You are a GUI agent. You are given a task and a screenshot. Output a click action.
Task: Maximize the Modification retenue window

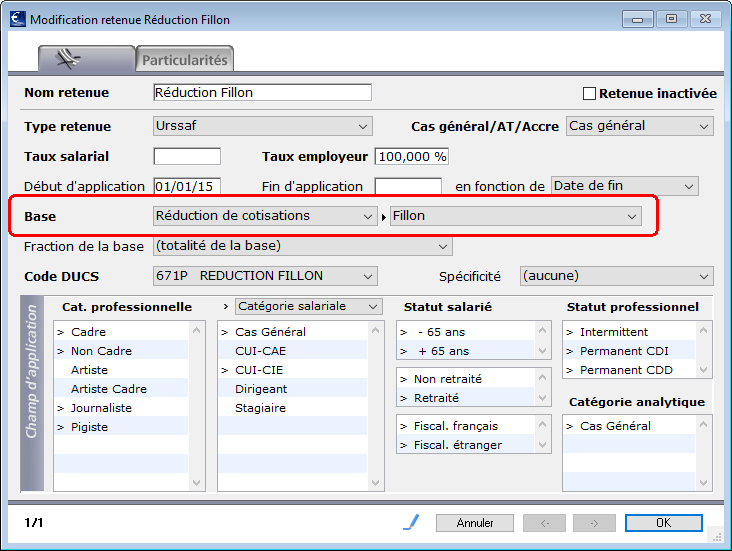(x=671, y=19)
